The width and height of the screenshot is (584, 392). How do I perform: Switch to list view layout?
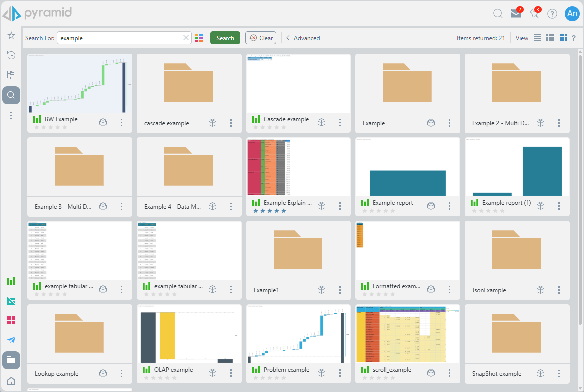(x=537, y=38)
